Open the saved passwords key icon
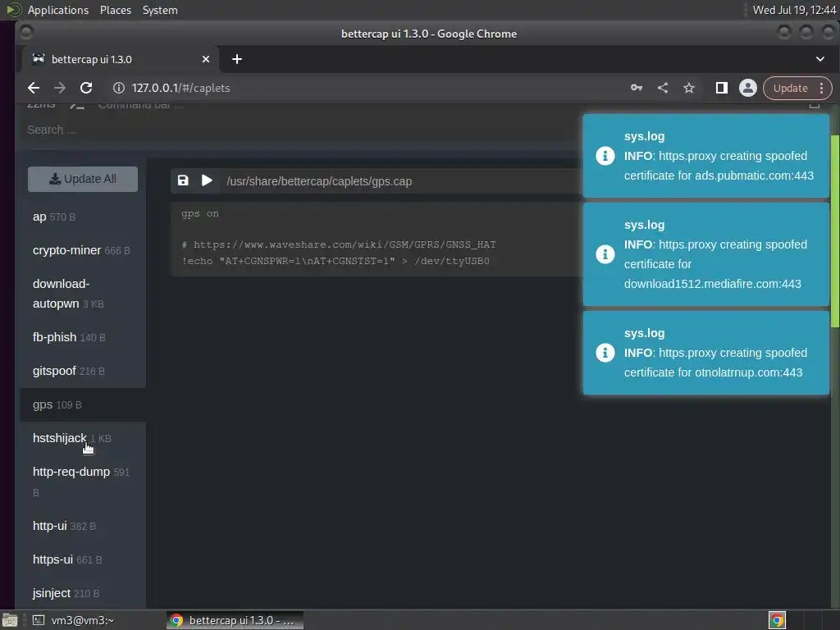The image size is (840, 630). pos(637,88)
